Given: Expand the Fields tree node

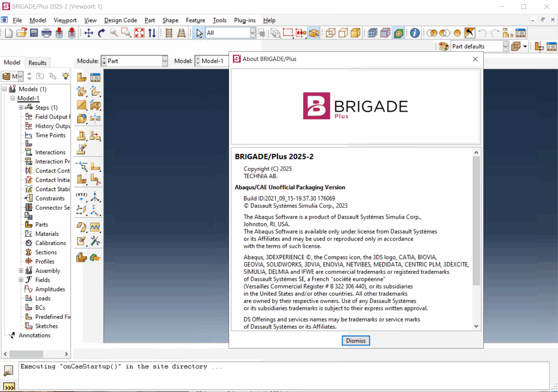Looking at the screenshot, I should (x=21, y=280).
